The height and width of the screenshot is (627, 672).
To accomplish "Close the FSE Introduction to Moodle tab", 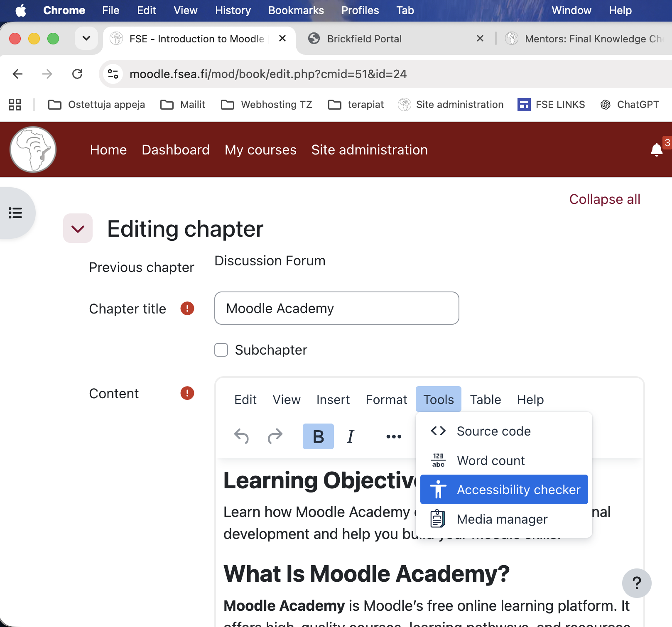I will (x=282, y=39).
